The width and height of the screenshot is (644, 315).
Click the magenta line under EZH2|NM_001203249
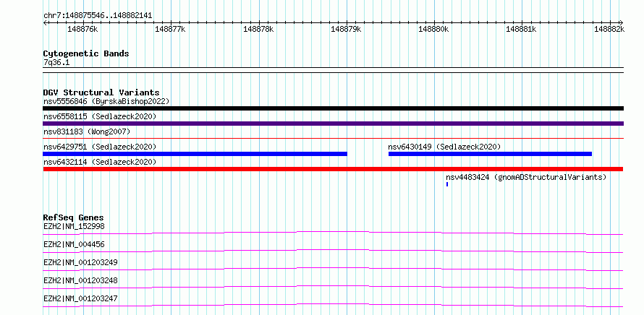tap(333, 269)
